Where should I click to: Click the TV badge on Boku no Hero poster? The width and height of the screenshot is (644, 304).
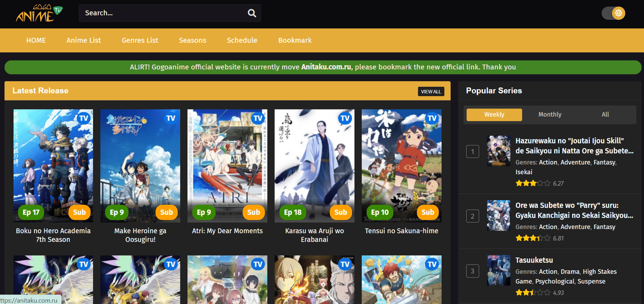(x=84, y=119)
